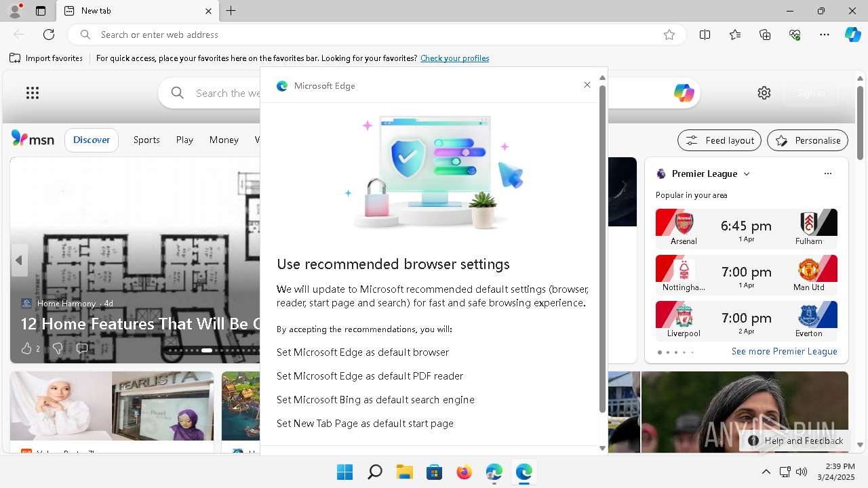Open Windows taskbar search
The height and width of the screenshot is (488, 868).
tap(374, 472)
